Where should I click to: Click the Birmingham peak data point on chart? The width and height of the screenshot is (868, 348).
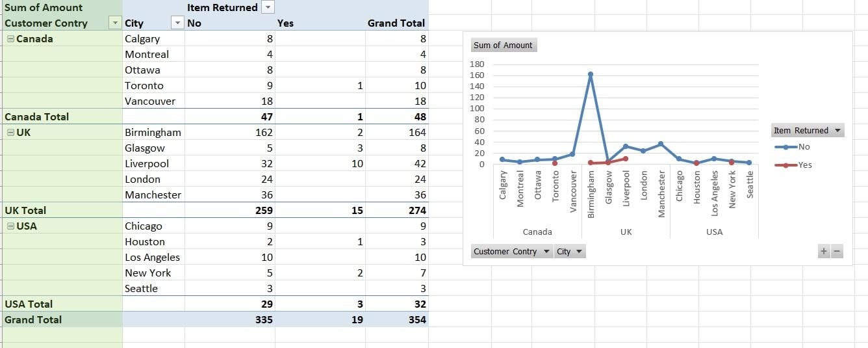pos(591,74)
